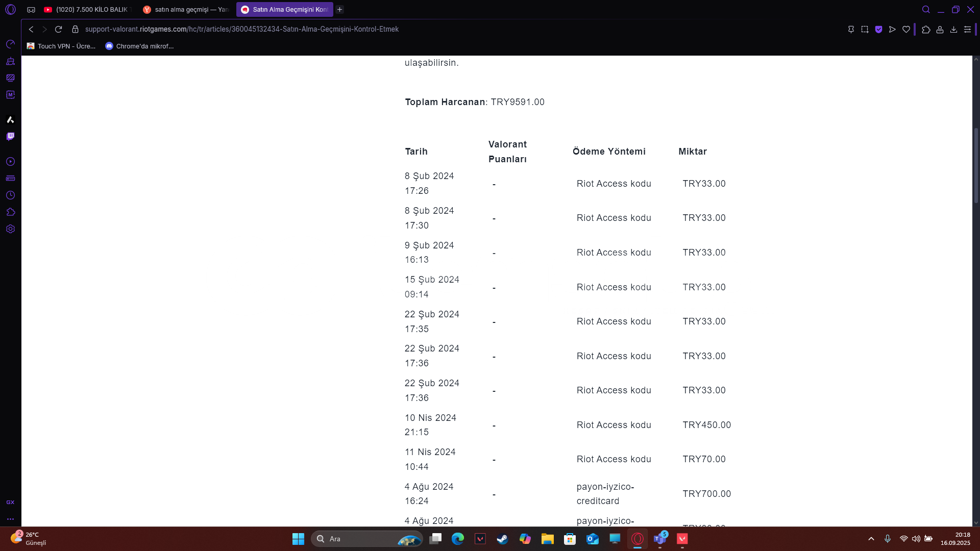
Task: Click Toplam Harcanan TRY9591.00 text
Action: pos(475,102)
